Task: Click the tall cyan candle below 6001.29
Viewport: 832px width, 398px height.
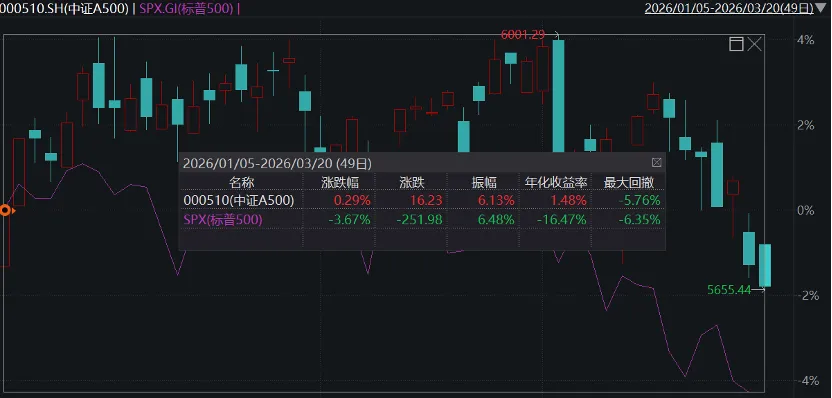Action: point(558,96)
